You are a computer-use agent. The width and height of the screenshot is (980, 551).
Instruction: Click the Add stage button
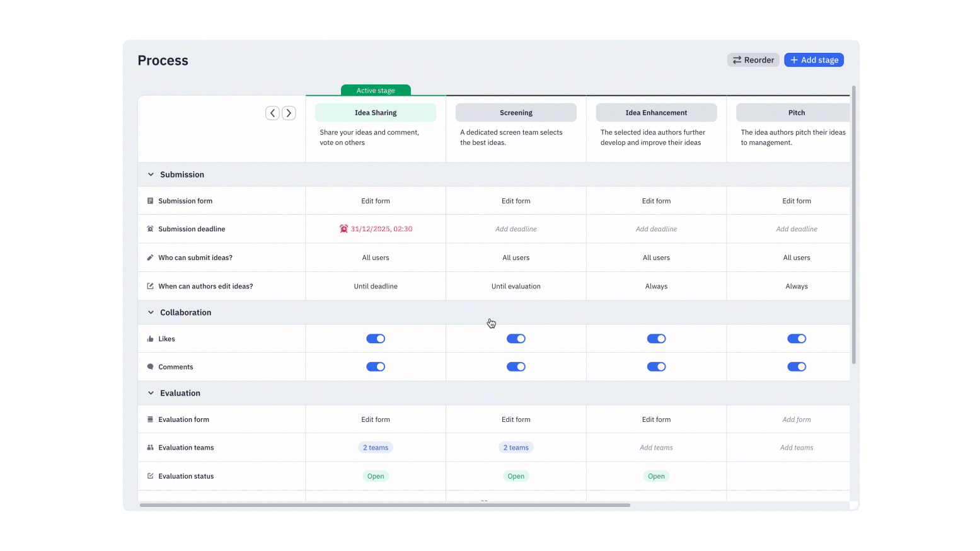coord(814,60)
